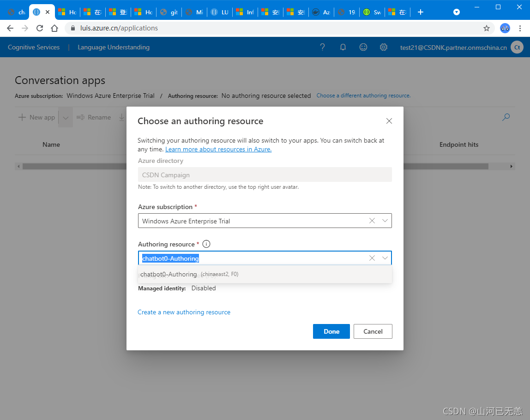530x420 pixels.
Task: Click Rename in the toolbar
Action: pos(94,117)
